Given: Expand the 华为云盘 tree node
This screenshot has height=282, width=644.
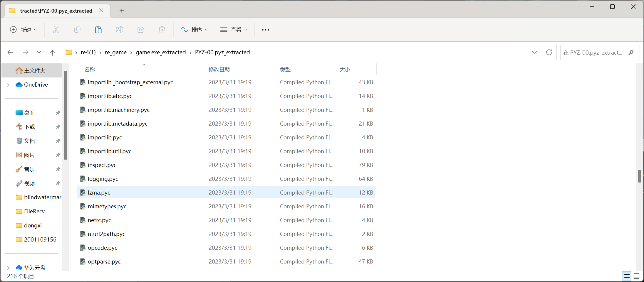Looking at the screenshot, I should (8, 268).
